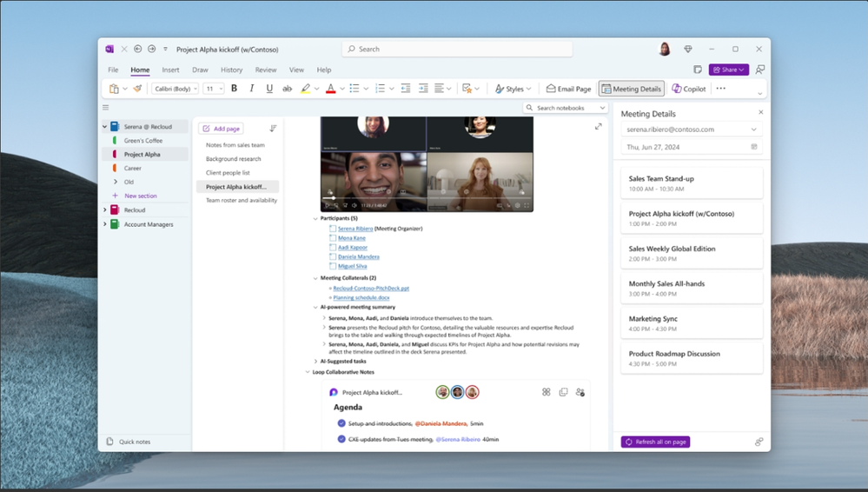Click the paragraph alignment icon

click(440, 88)
